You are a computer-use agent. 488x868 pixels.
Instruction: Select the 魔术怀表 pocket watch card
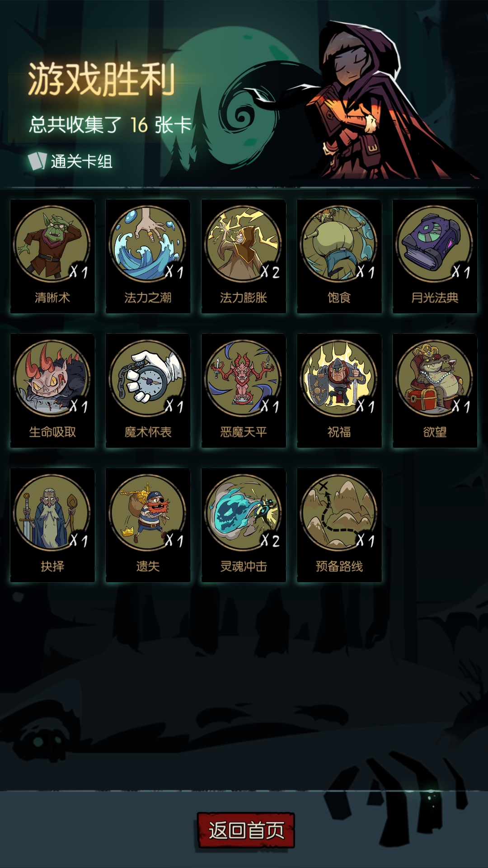tap(148, 391)
